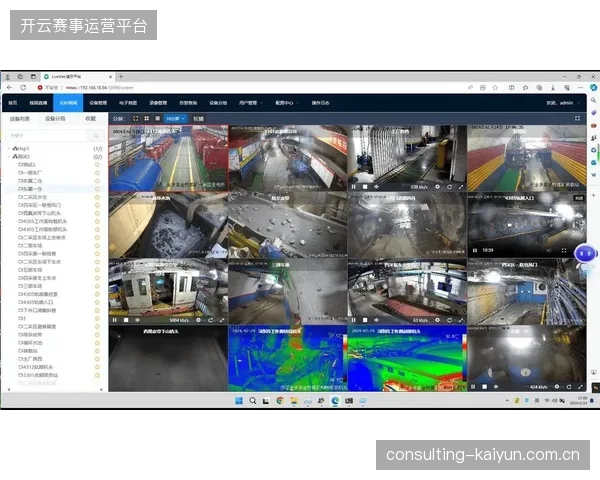
Task: Collapse the second device group node (0/)
Action: tap(9, 157)
